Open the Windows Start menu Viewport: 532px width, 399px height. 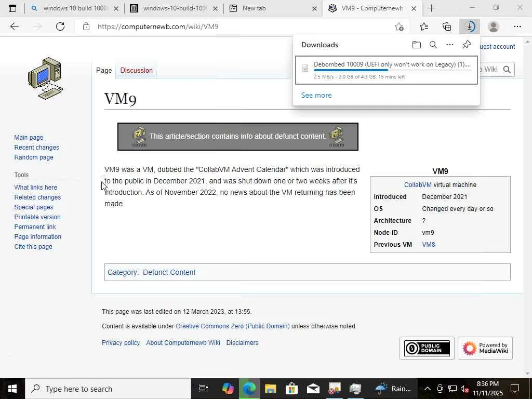click(x=12, y=389)
